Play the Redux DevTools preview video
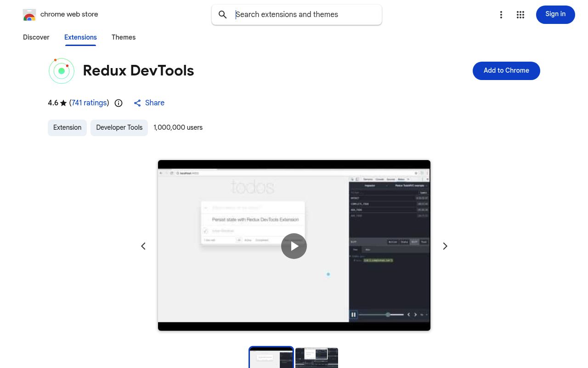 tap(294, 246)
